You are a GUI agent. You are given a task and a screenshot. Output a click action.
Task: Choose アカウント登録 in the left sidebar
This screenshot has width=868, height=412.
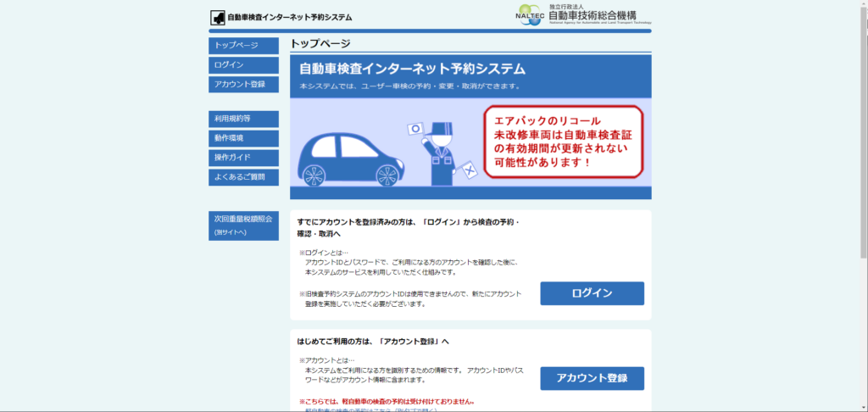click(x=243, y=84)
